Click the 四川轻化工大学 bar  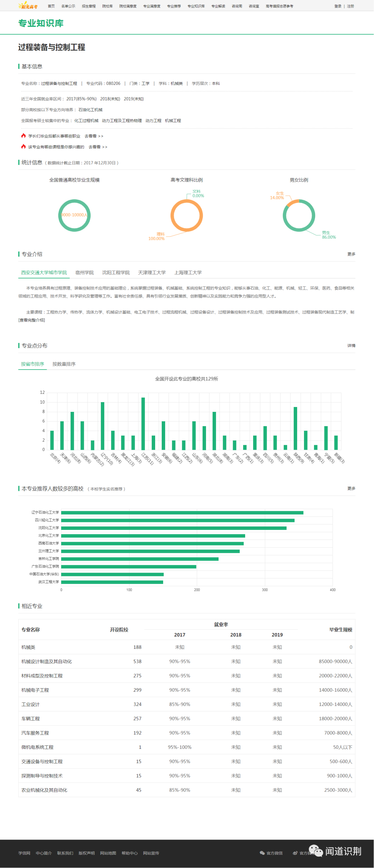tap(178, 520)
